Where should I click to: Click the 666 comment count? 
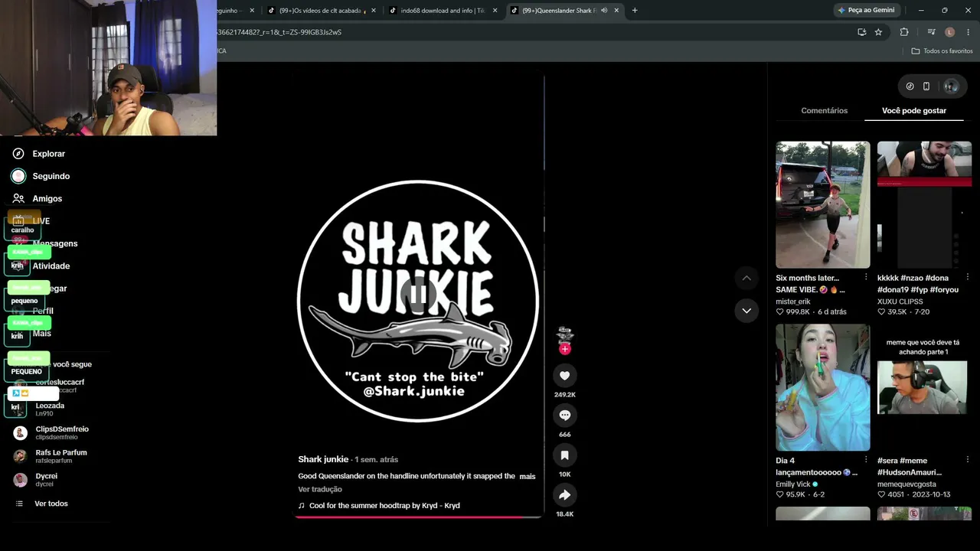(564, 435)
